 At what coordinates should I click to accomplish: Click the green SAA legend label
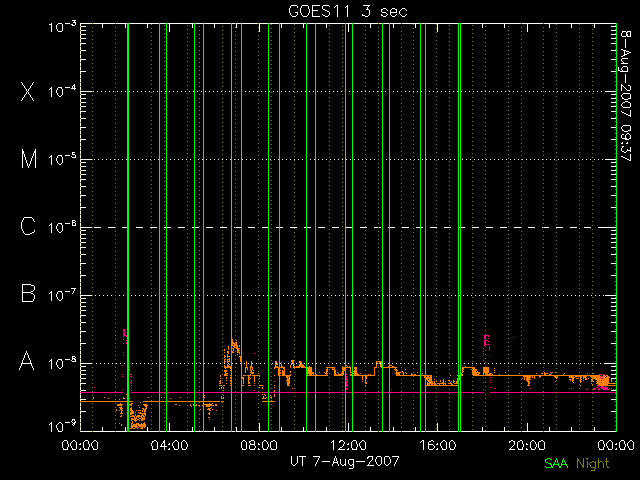click(x=556, y=463)
